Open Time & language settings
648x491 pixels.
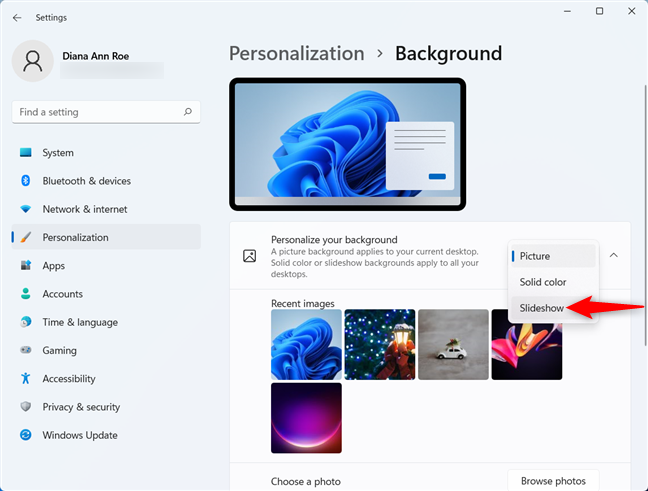coord(106,322)
